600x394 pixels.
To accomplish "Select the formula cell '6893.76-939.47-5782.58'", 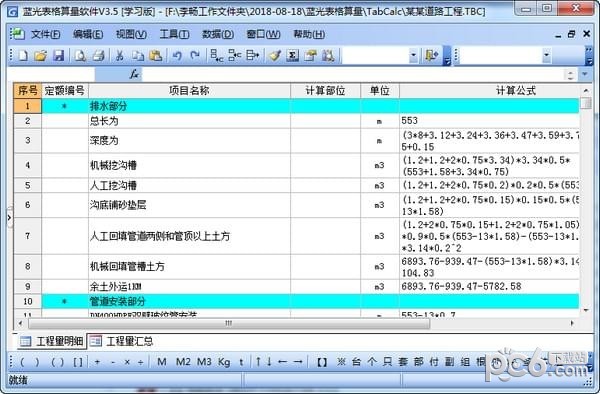I will pos(489,287).
